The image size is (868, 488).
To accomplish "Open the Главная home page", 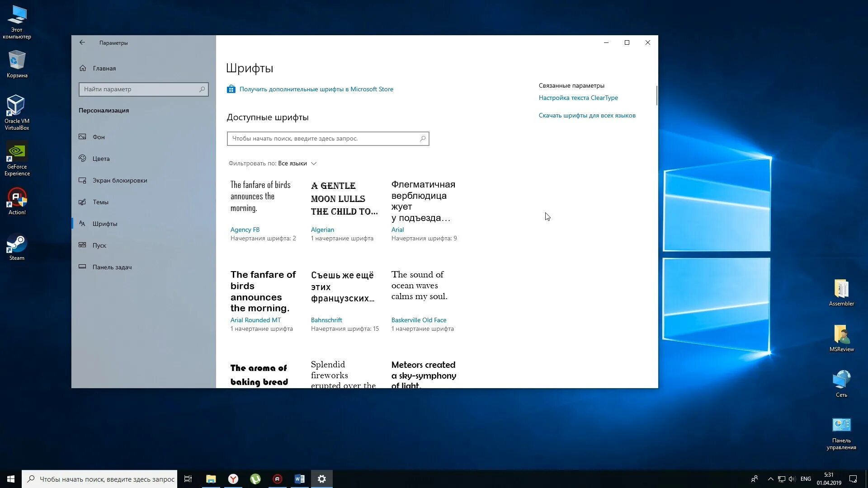I will 104,68.
